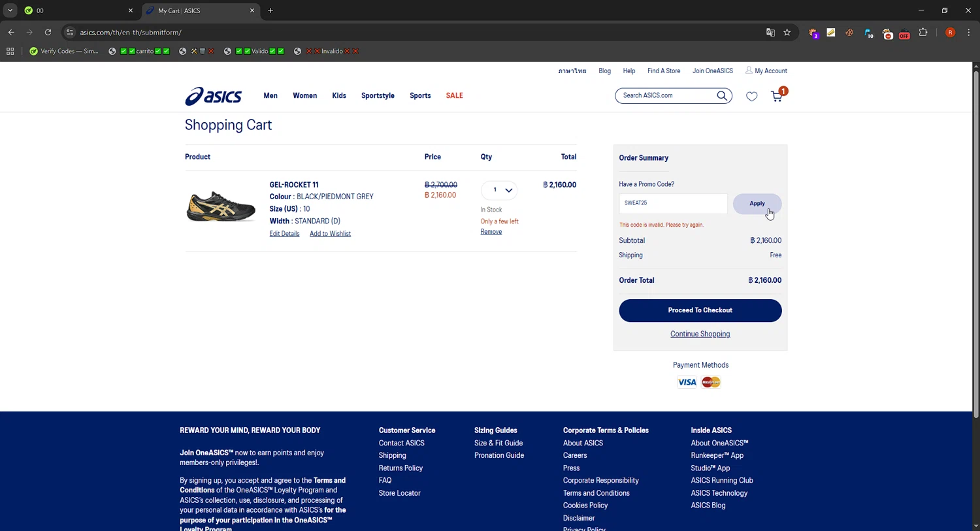Screen dimensions: 980x531
Task: Open the Chrome three-dot menu
Action: coord(969,33)
